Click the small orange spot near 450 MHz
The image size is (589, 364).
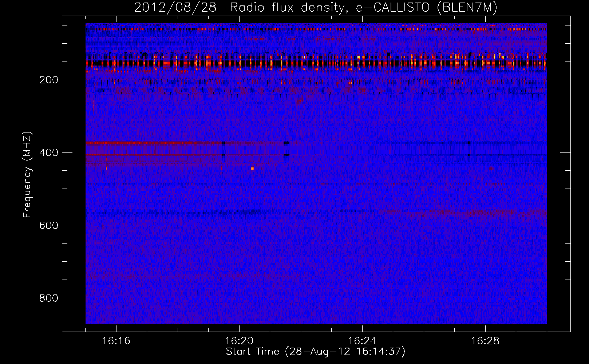tap(252, 169)
